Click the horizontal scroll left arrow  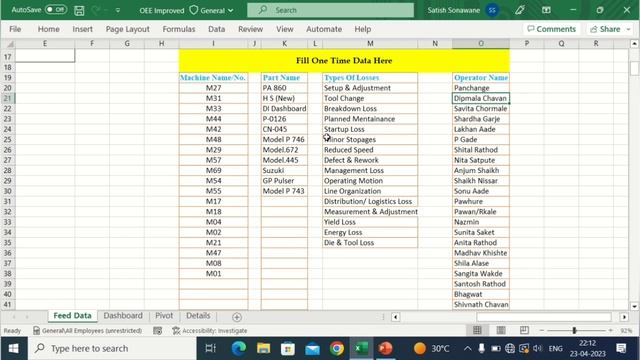(x=396, y=317)
